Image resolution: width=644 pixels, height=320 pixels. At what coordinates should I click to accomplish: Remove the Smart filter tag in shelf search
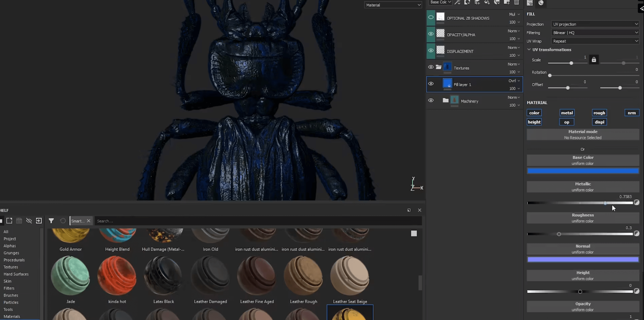coord(88,221)
